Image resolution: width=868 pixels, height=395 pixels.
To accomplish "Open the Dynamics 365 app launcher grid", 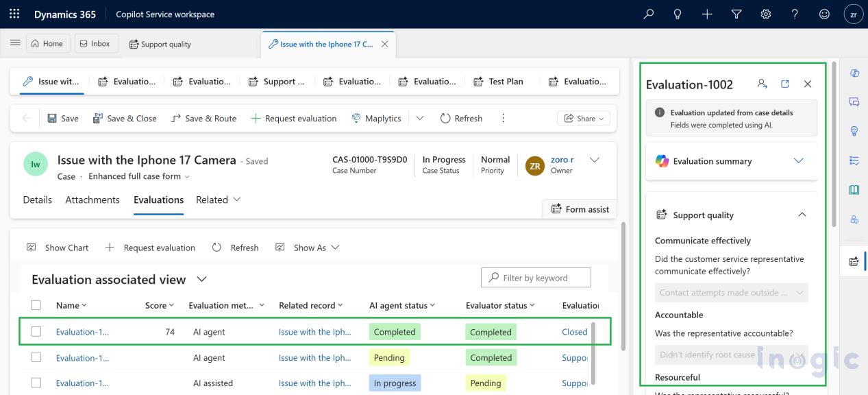I will click(14, 14).
